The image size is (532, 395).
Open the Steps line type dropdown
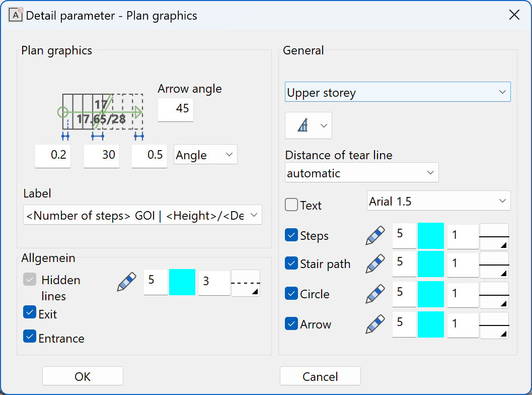[494, 237]
